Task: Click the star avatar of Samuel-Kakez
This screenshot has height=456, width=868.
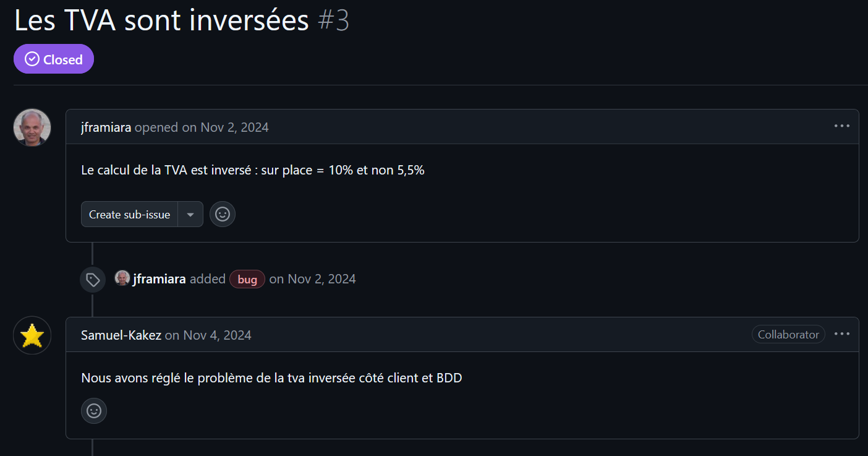Action: tap(32, 336)
